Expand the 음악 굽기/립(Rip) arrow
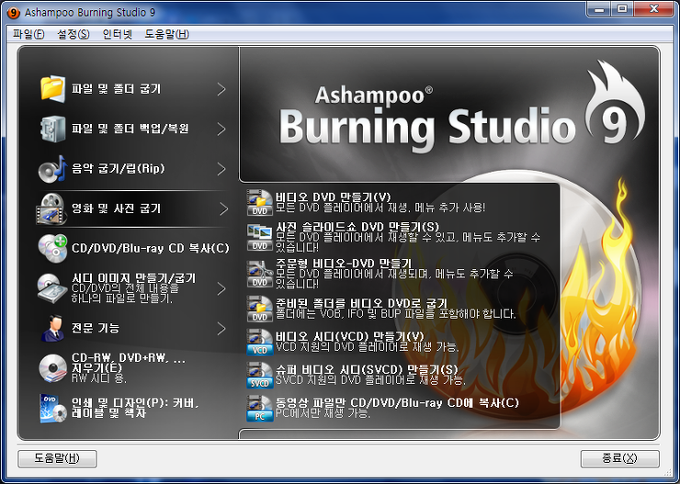 point(222,169)
